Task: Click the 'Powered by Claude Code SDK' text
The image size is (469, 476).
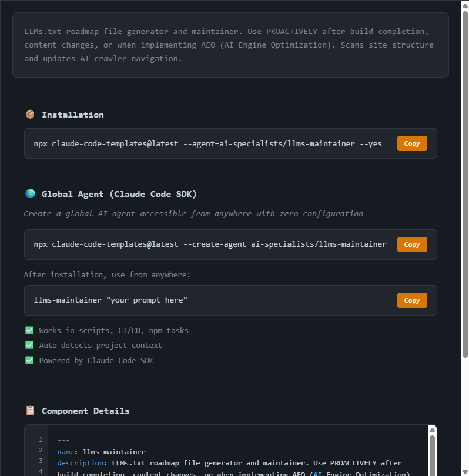Action: pyautogui.click(x=96, y=361)
